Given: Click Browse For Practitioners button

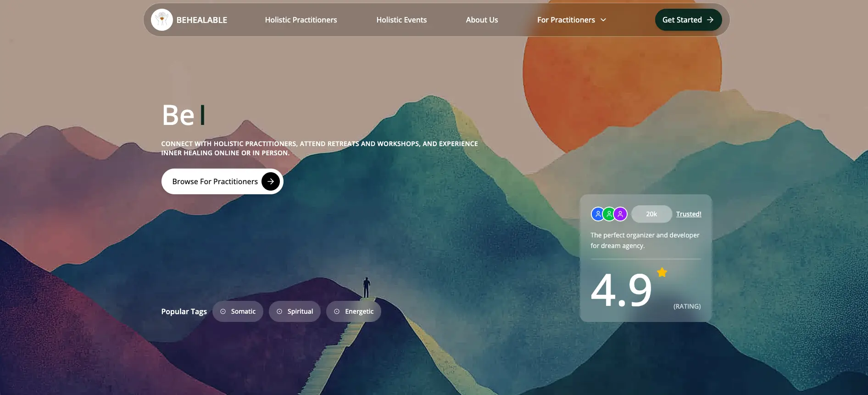Looking at the screenshot, I should click(x=215, y=181).
